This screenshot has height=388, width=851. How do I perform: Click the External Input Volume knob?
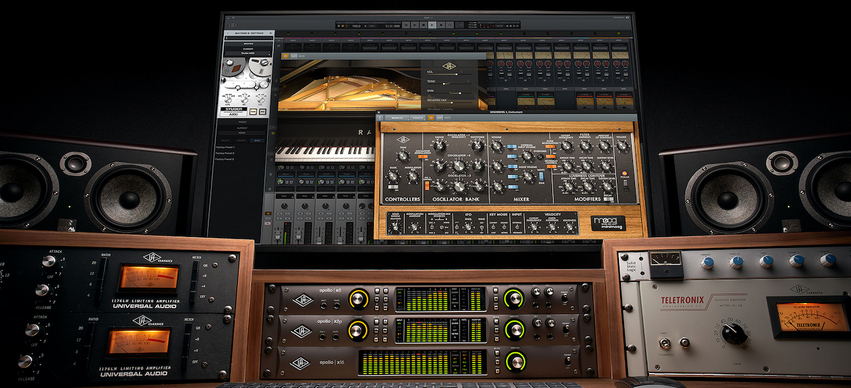point(527,156)
